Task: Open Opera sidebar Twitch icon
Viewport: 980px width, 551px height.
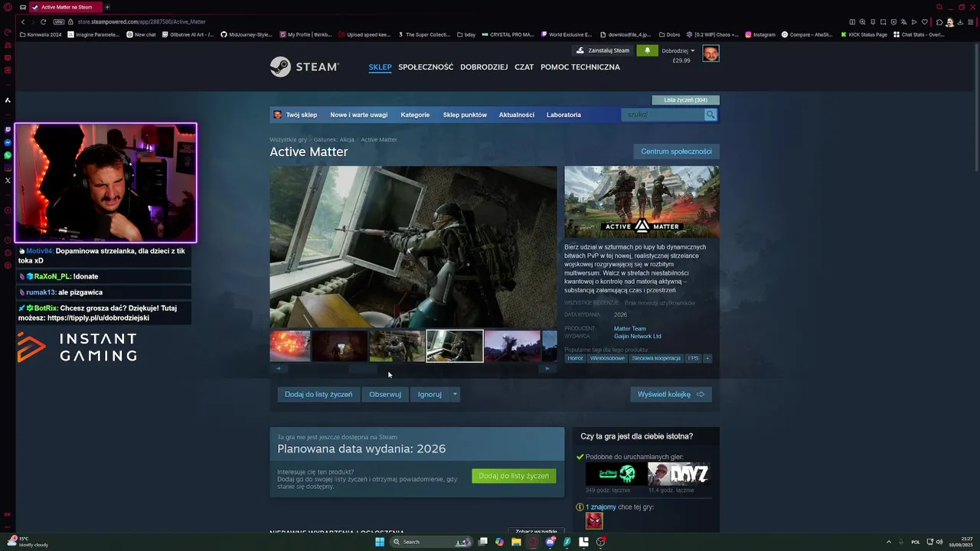Action: point(8,130)
